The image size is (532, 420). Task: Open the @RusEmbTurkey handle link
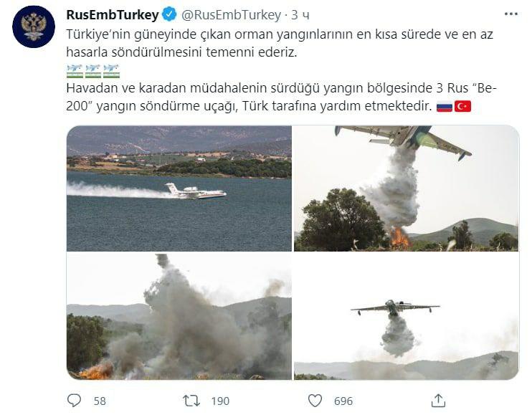[x=231, y=15]
